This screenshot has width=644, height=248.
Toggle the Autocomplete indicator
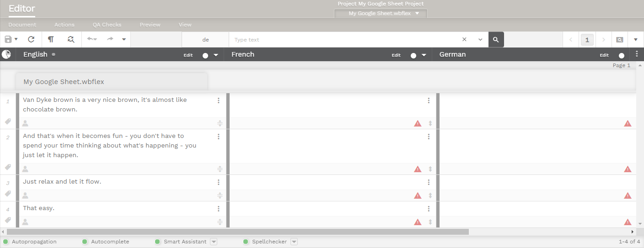[85, 242]
